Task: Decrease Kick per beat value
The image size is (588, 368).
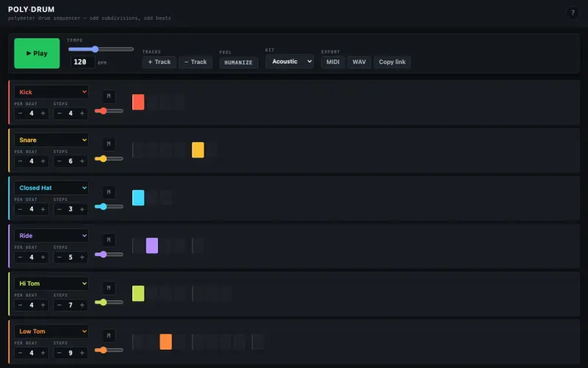Action: point(21,113)
